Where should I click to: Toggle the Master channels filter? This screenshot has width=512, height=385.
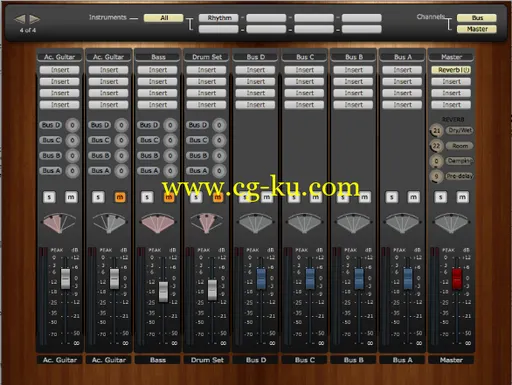click(477, 29)
